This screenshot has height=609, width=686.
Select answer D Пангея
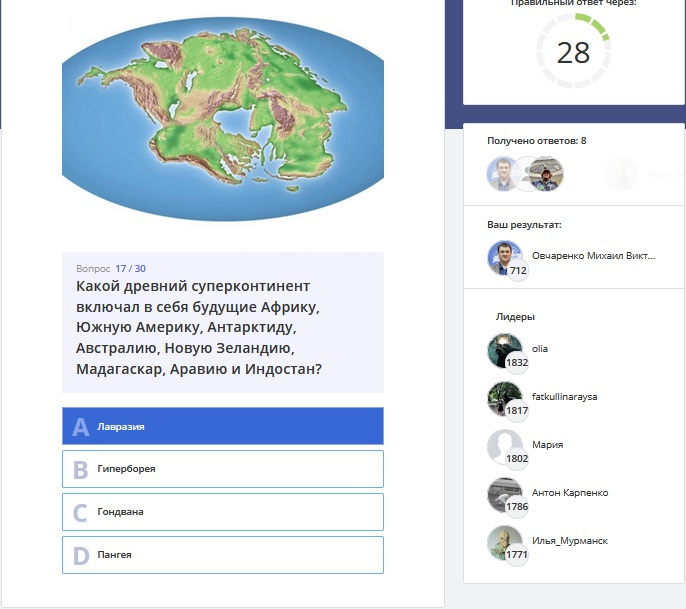[x=223, y=555]
